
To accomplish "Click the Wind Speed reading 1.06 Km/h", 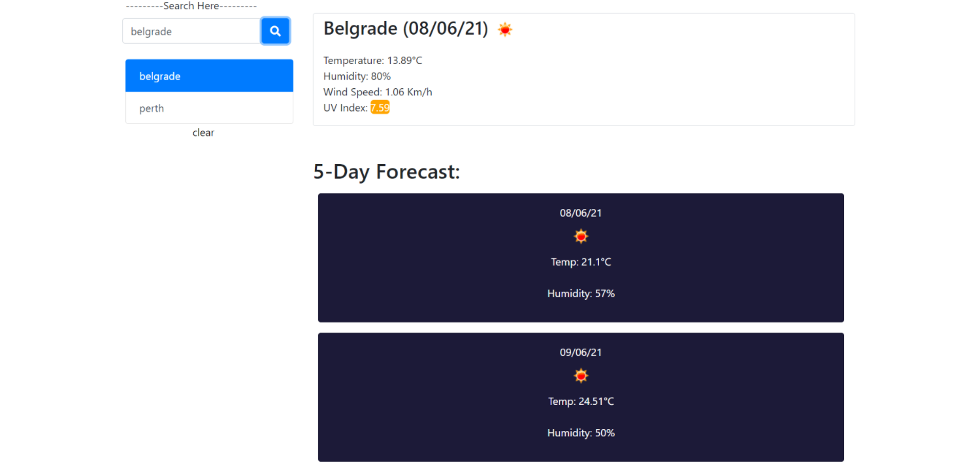I will 378,91.
